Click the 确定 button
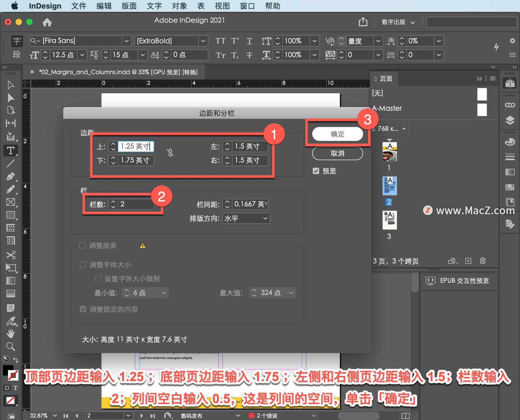This screenshot has width=520, height=420. (337, 134)
